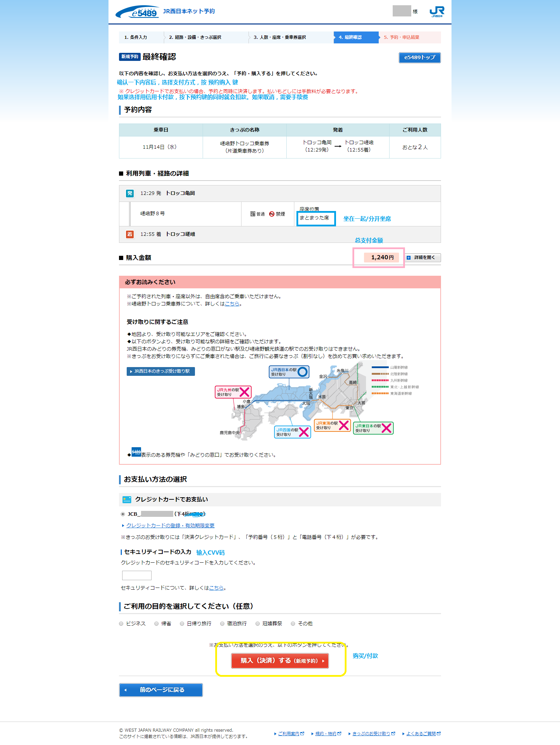Choose ビジネス as travel purpose

tap(121, 624)
